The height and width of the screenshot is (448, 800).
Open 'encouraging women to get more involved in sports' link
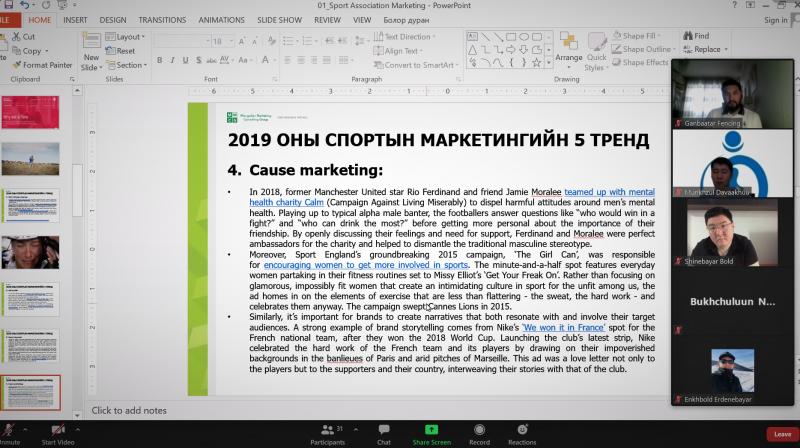[365, 265]
